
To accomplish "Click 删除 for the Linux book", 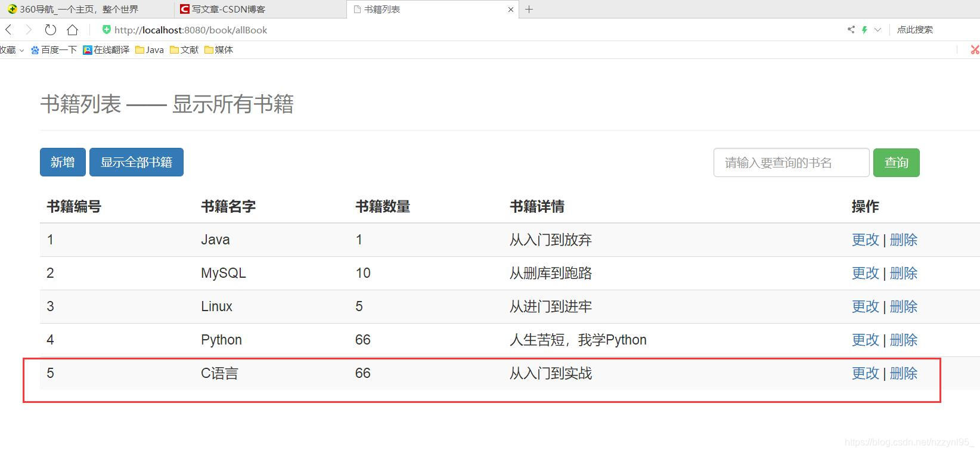I will click(903, 306).
